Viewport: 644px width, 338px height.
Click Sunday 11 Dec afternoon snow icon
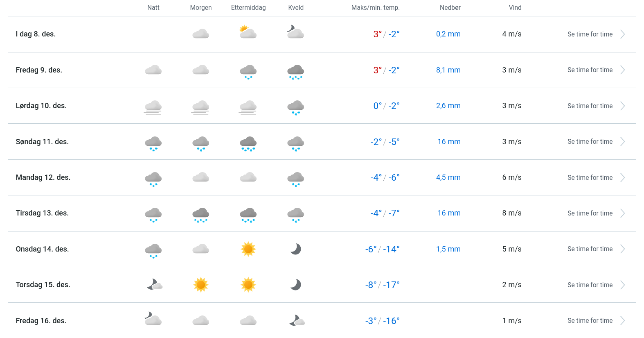click(x=248, y=143)
